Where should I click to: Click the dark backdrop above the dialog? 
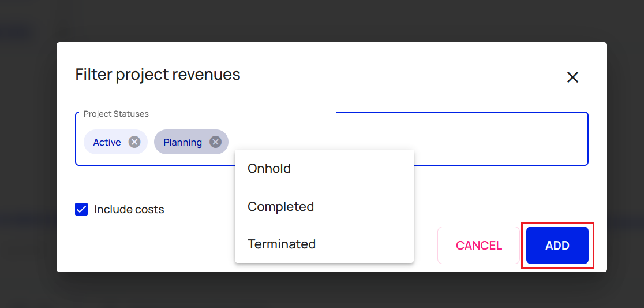tap(323, 20)
